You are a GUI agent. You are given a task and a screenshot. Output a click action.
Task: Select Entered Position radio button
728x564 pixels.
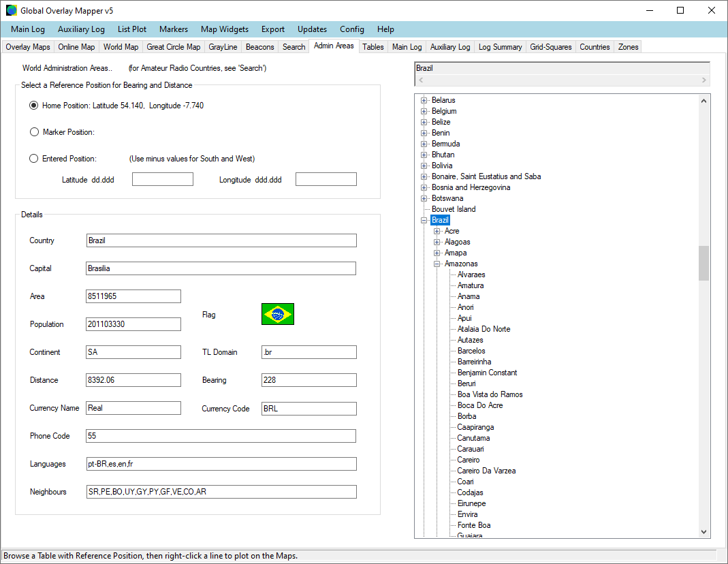pos(34,158)
